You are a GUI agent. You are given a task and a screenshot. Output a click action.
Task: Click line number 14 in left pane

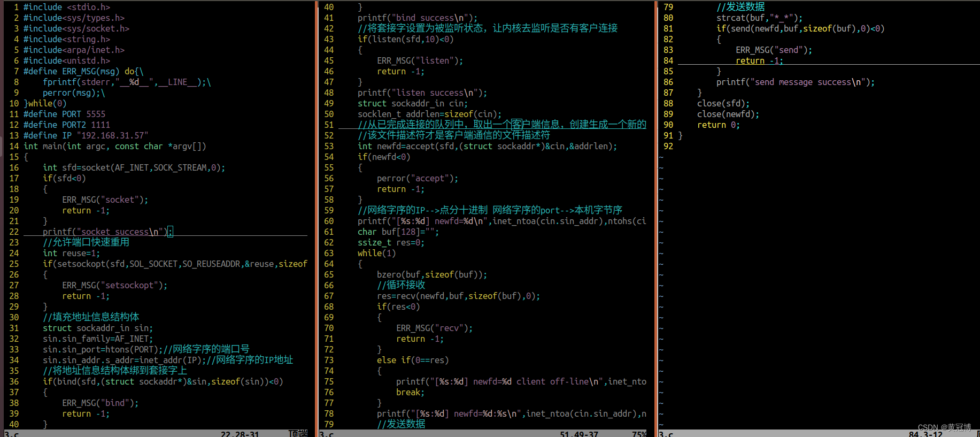[x=14, y=146]
